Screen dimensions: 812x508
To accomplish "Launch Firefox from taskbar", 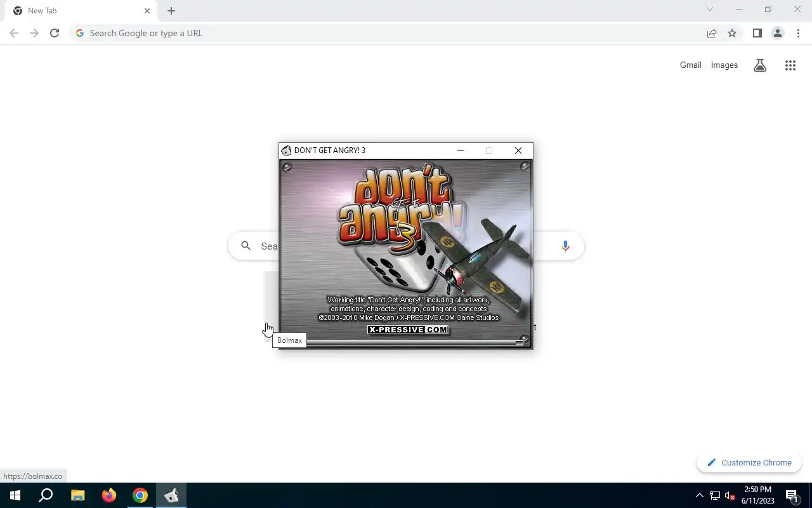I will tap(109, 495).
